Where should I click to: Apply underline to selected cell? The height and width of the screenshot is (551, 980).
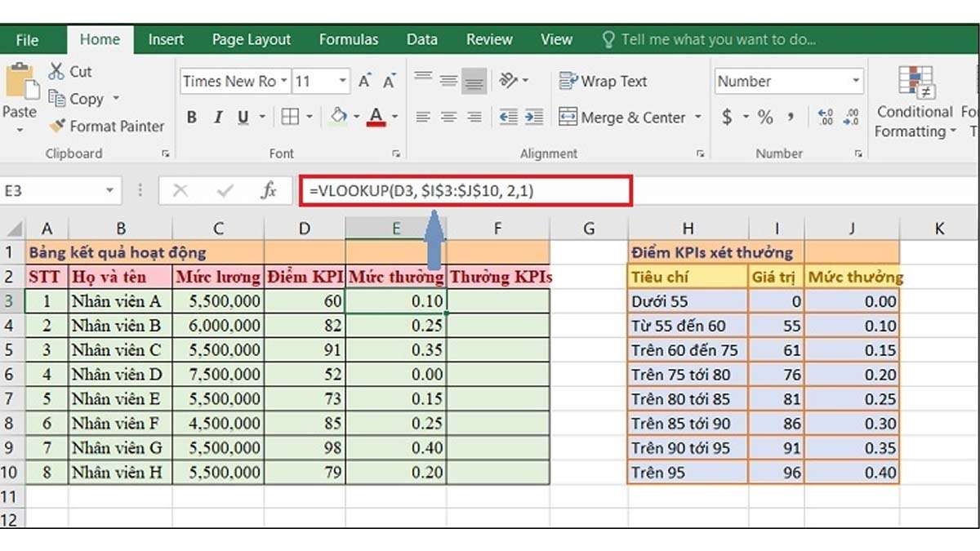242,117
